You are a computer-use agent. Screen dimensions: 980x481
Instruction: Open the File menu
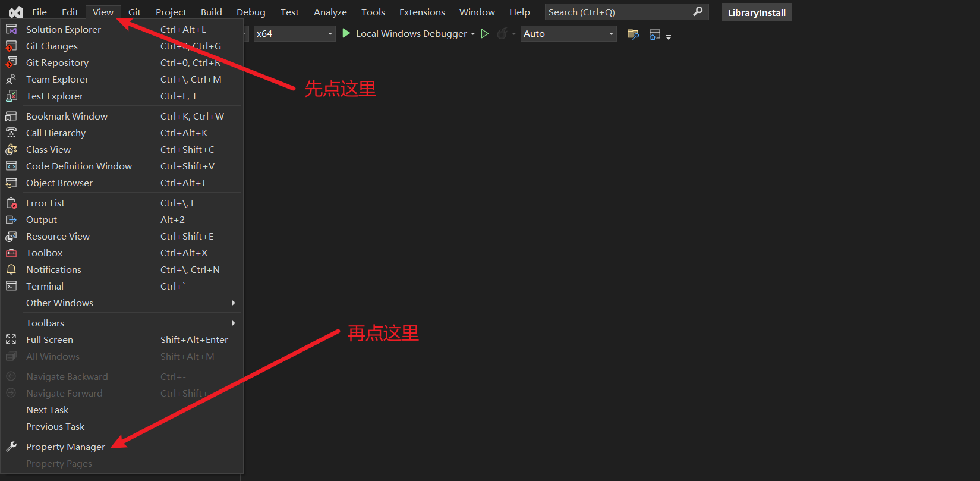point(39,12)
